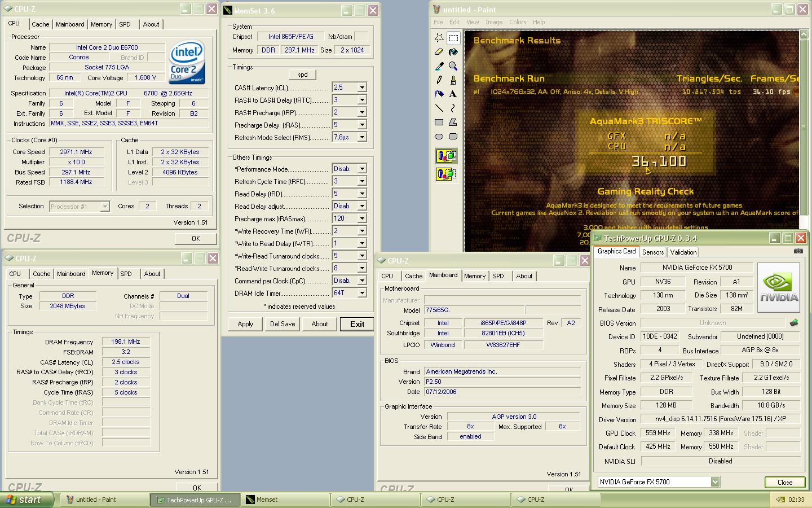Open Cache tab in top CPU-Z window
The image size is (812, 508).
coord(40,24)
